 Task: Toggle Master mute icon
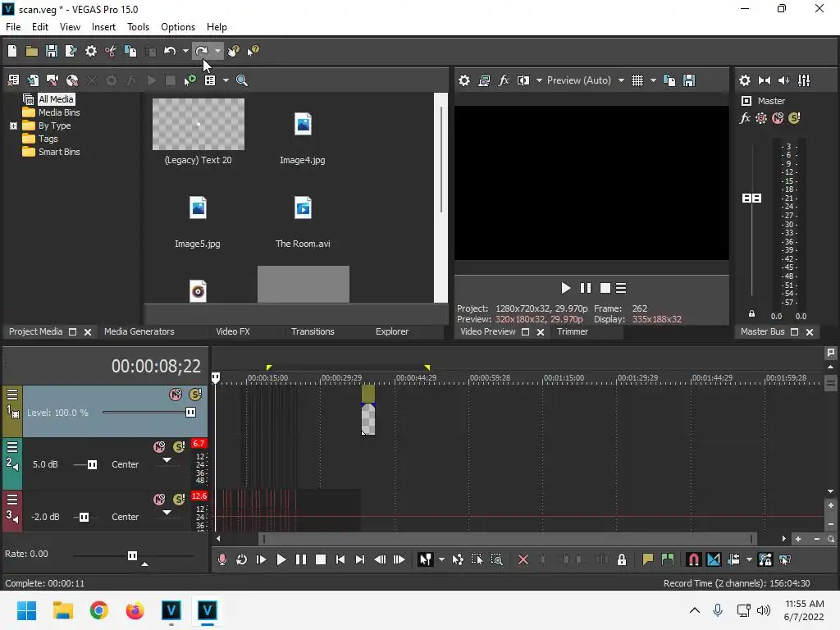(x=778, y=118)
